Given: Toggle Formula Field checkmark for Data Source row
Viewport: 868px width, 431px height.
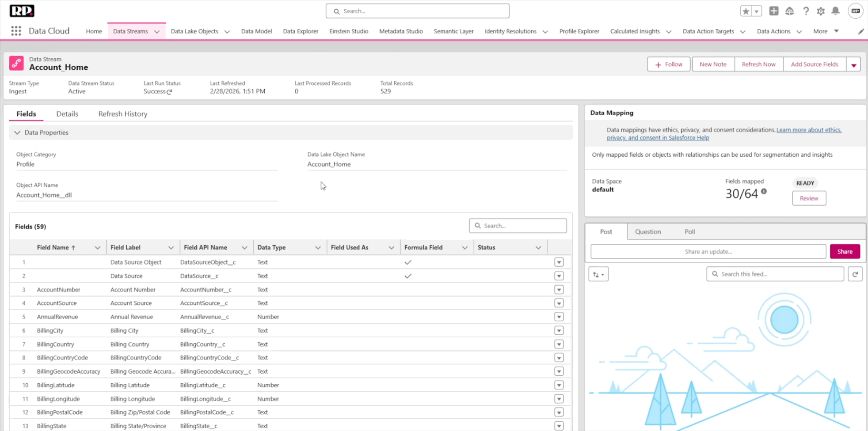Looking at the screenshot, I should [408, 276].
